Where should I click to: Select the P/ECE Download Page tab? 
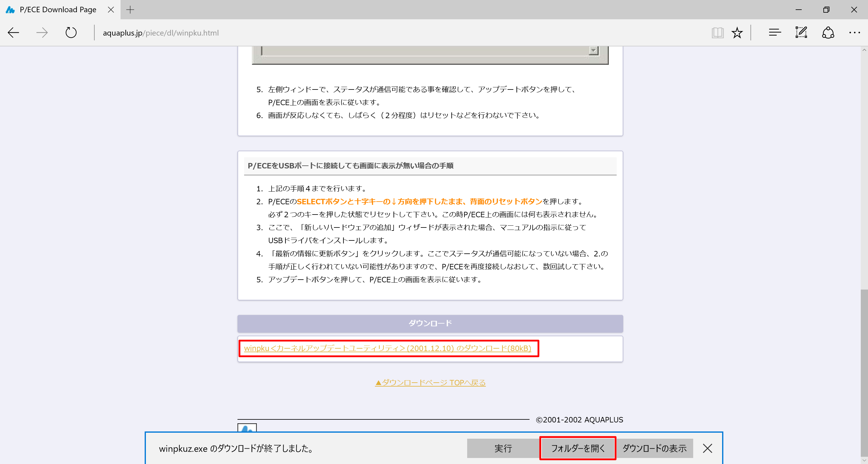click(60, 10)
